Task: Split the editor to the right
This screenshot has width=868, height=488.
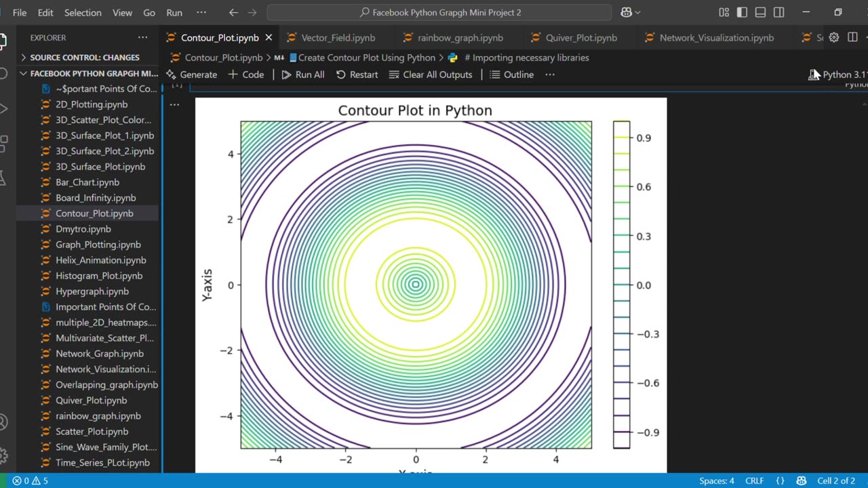Action: pyautogui.click(x=852, y=38)
